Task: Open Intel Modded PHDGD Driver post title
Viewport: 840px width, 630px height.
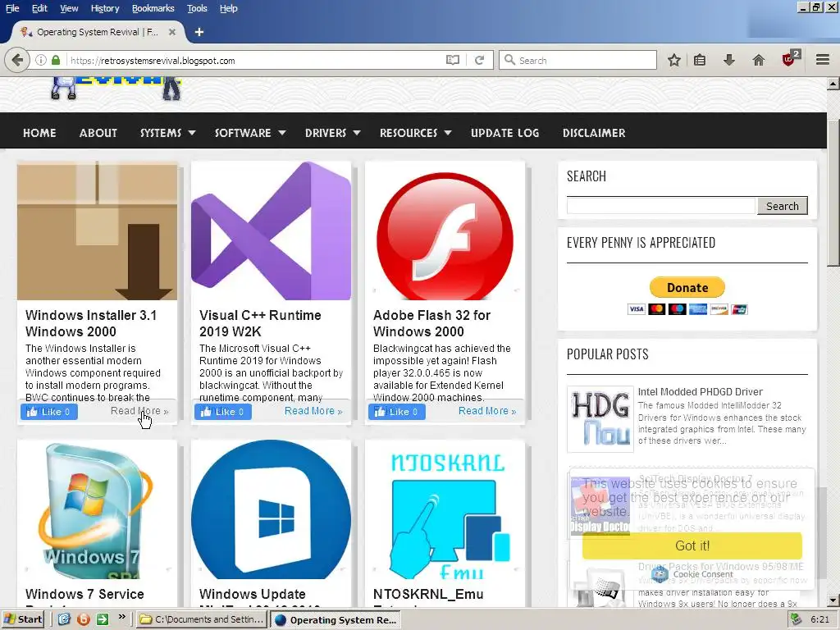Action: tap(701, 391)
